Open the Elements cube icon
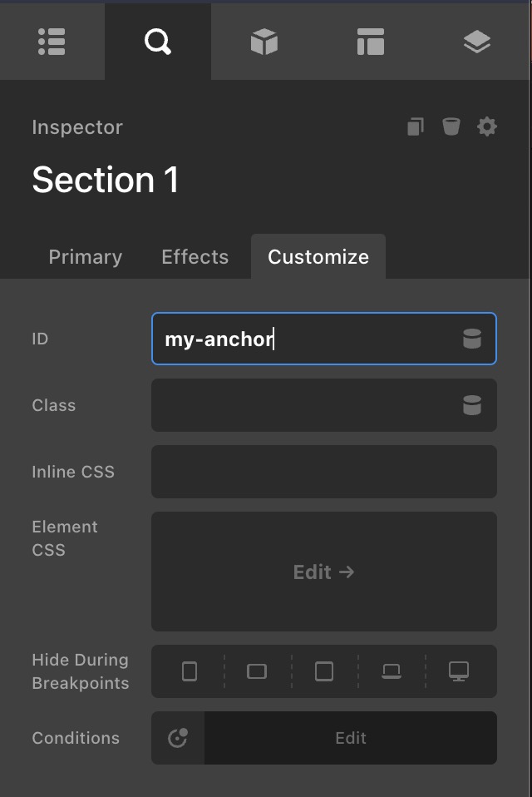 (264, 42)
